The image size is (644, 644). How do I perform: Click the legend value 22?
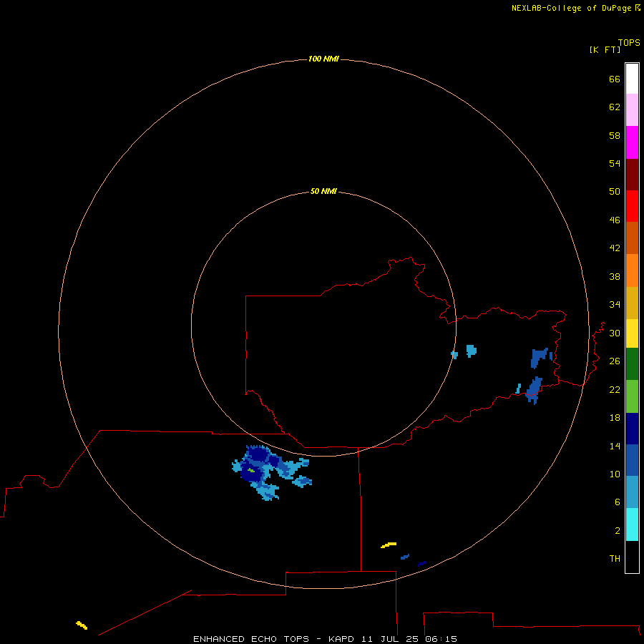tap(615, 390)
